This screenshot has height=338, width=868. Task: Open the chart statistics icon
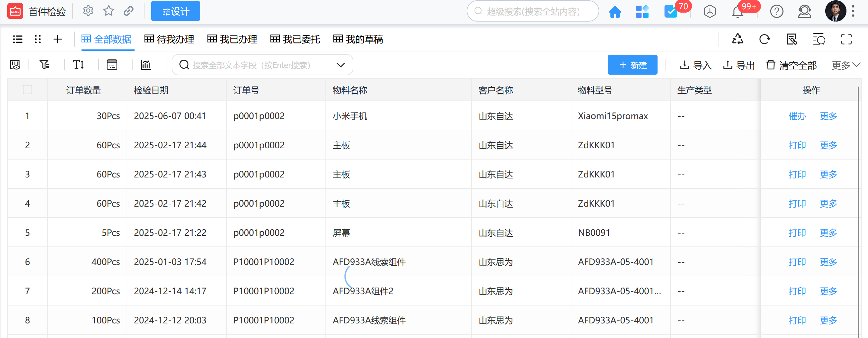145,65
